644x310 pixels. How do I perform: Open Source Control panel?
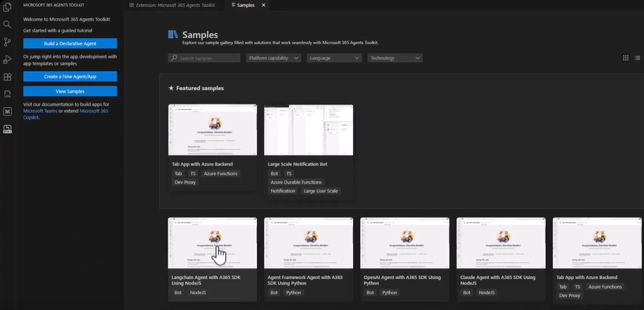pos(7,42)
